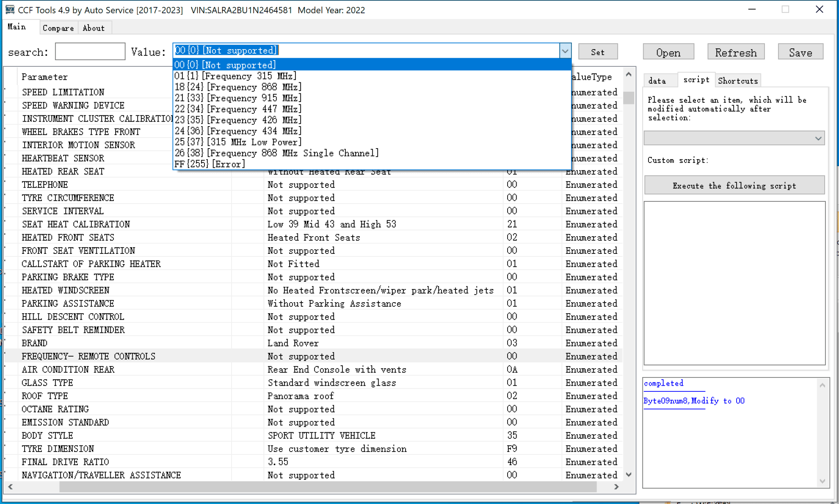Screen dimensions: 839x504
Task: Collapse the Value dropdown arrow
Action: tap(565, 51)
